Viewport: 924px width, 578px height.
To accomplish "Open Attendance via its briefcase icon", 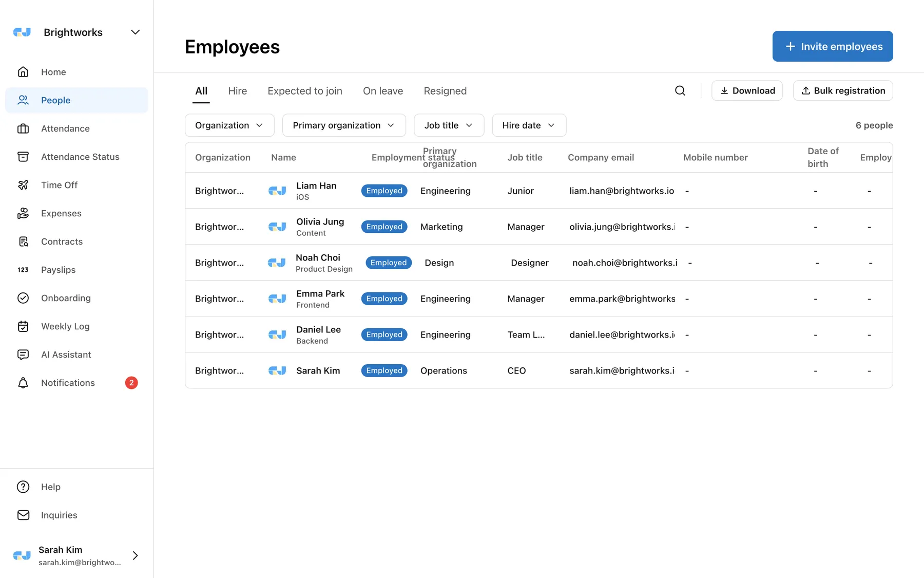I will click(x=23, y=128).
